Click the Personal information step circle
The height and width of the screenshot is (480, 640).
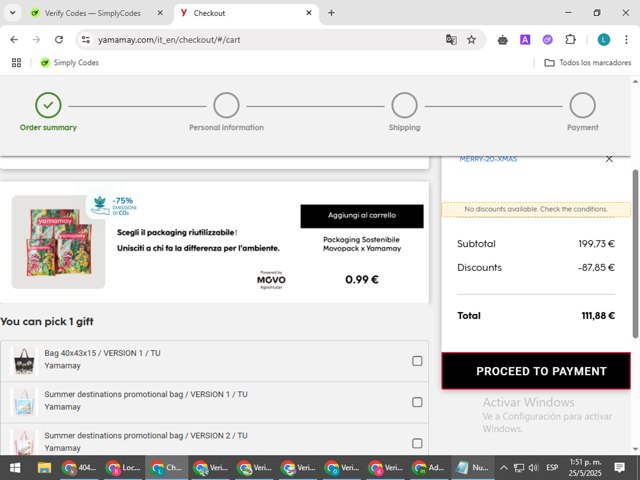(226, 105)
